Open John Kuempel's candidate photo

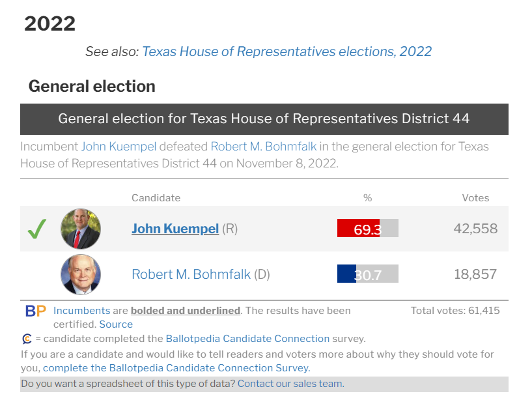click(81, 229)
